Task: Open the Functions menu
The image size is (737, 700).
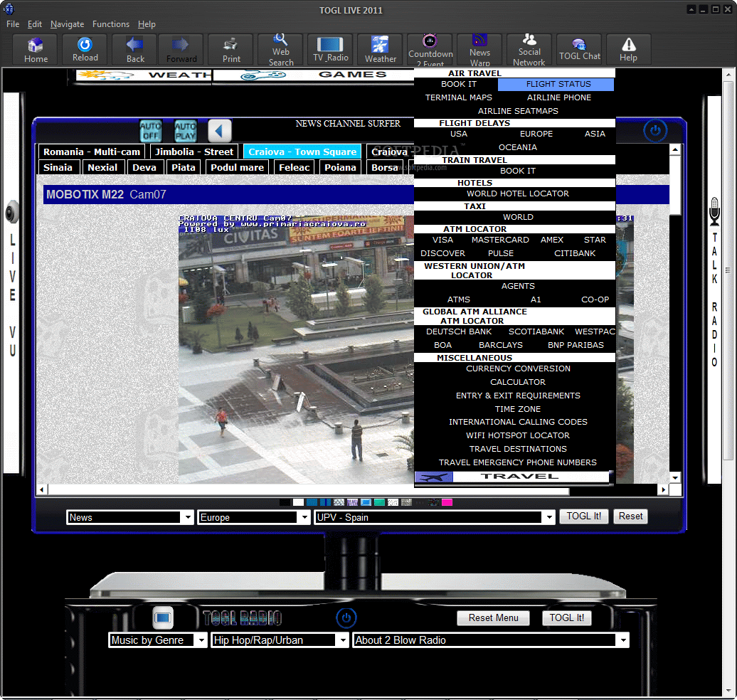Action: pos(111,24)
